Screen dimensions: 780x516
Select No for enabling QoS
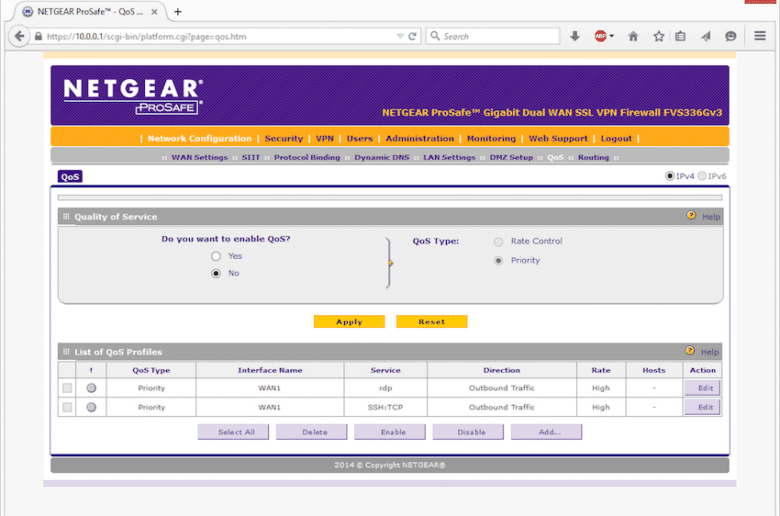point(215,273)
